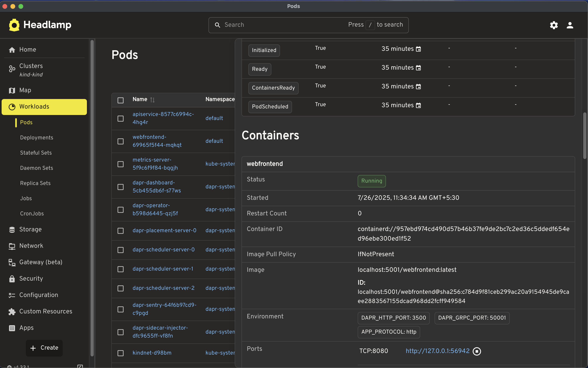Check the webfrontend-69965f5f44-mqkqt pod row
The height and width of the screenshot is (368, 588).
(121, 141)
